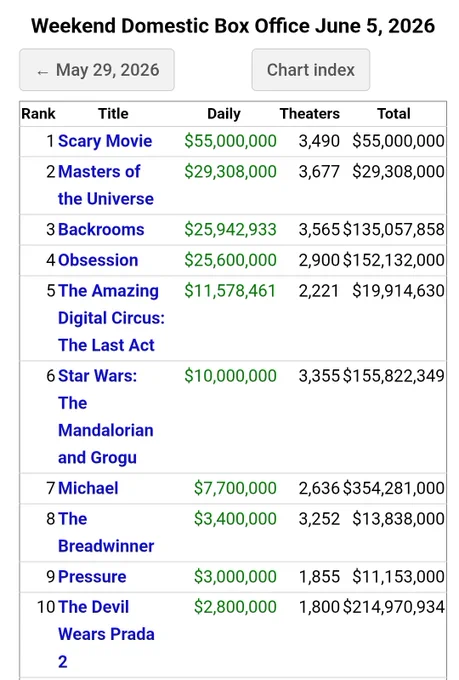The image size is (459, 680).
Task: Open the Chart index button
Action: click(x=311, y=70)
